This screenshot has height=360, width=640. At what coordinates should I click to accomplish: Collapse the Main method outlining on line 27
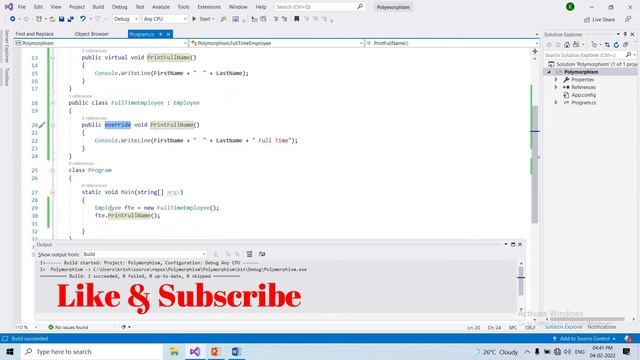(x=53, y=192)
